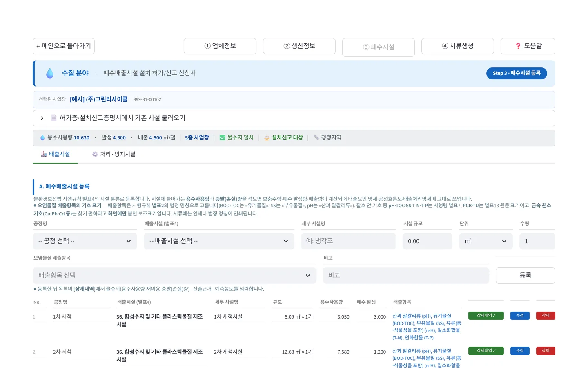The width and height of the screenshot is (588, 368).
Task: Click the 1차 세척시설 cell
Action: tap(228, 317)
